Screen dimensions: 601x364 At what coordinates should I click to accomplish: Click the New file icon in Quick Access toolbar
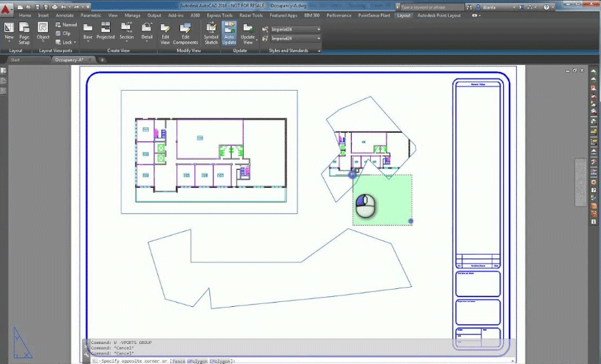pos(20,7)
